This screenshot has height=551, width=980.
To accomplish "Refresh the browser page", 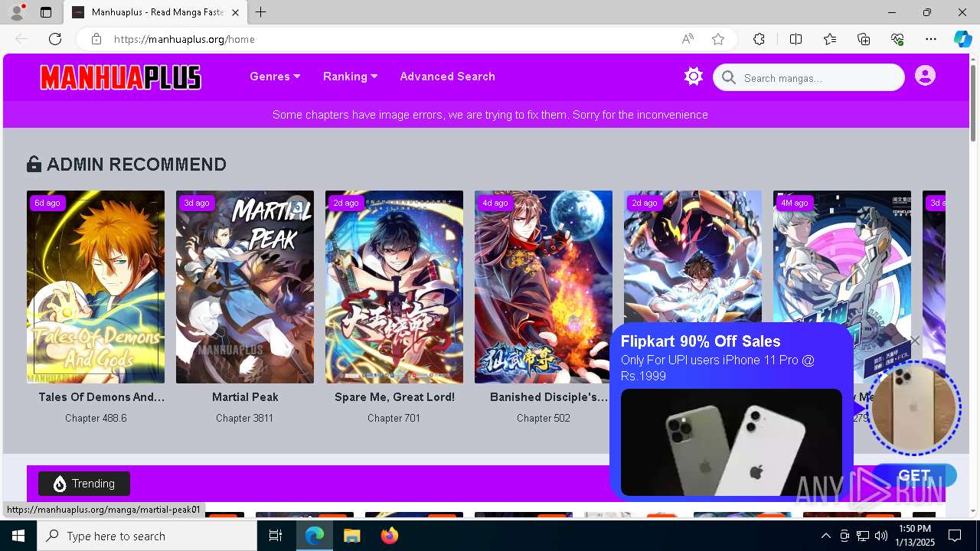I will tap(55, 39).
